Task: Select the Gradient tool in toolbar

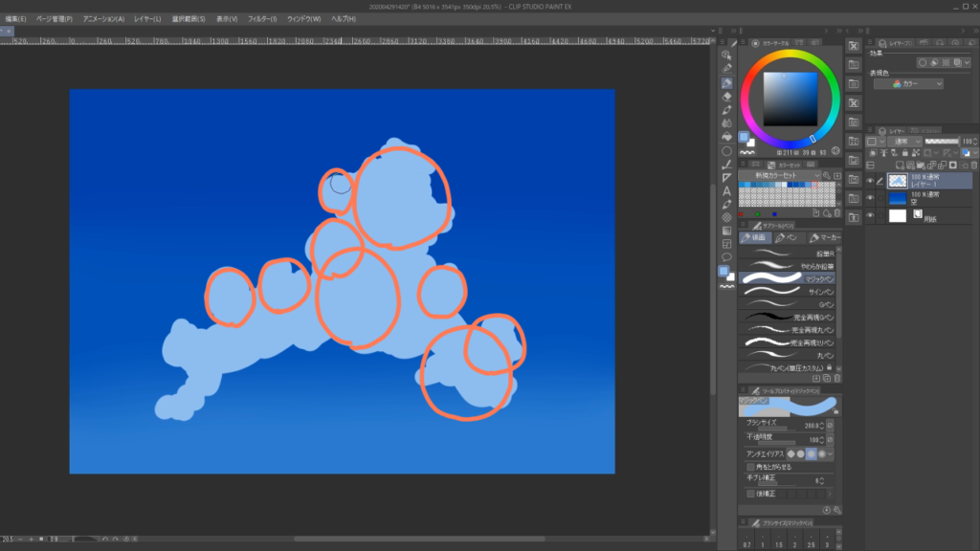Action: tap(726, 231)
